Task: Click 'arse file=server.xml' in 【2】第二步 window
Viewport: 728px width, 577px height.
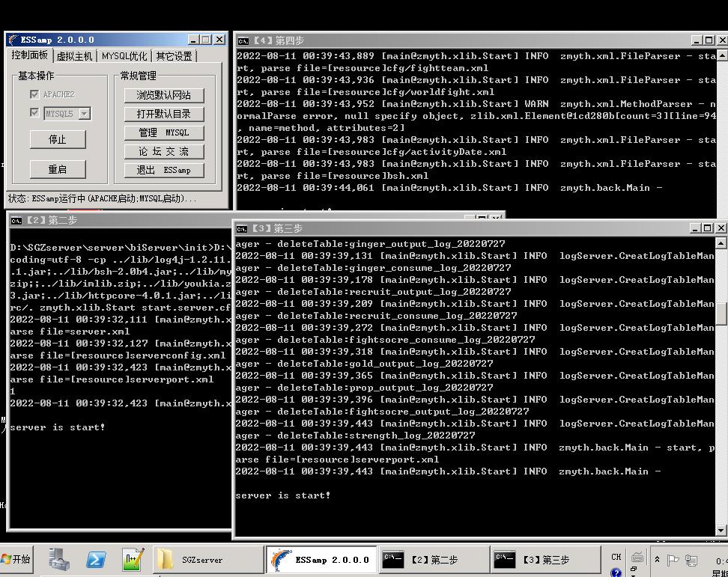Action: pos(70,332)
